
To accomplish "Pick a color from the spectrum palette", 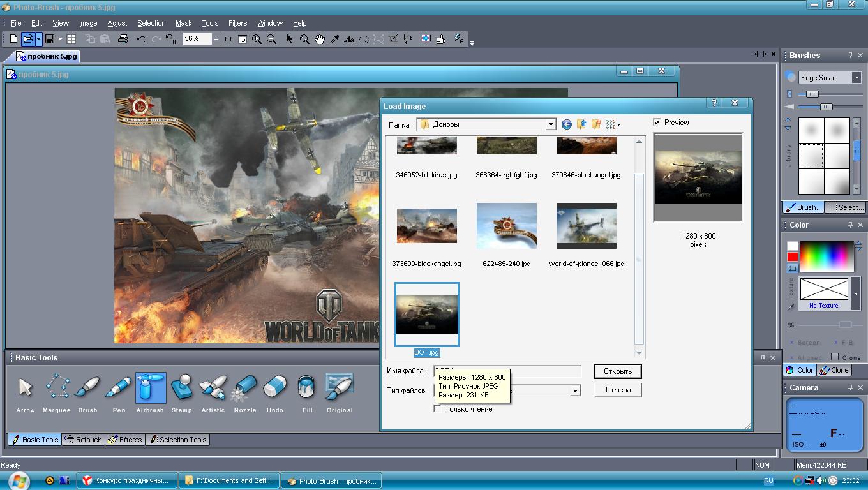I will [827, 256].
